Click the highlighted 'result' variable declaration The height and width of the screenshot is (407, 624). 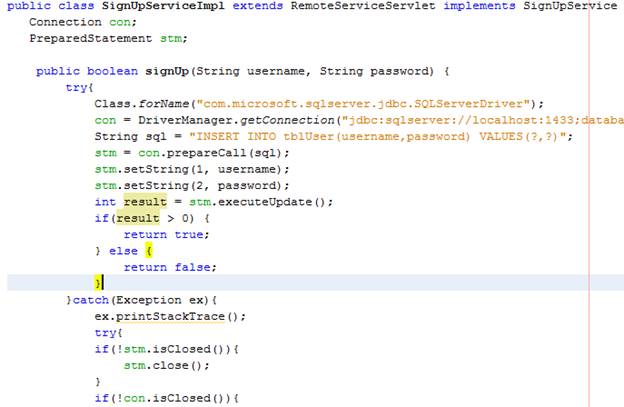click(x=145, y=202)
